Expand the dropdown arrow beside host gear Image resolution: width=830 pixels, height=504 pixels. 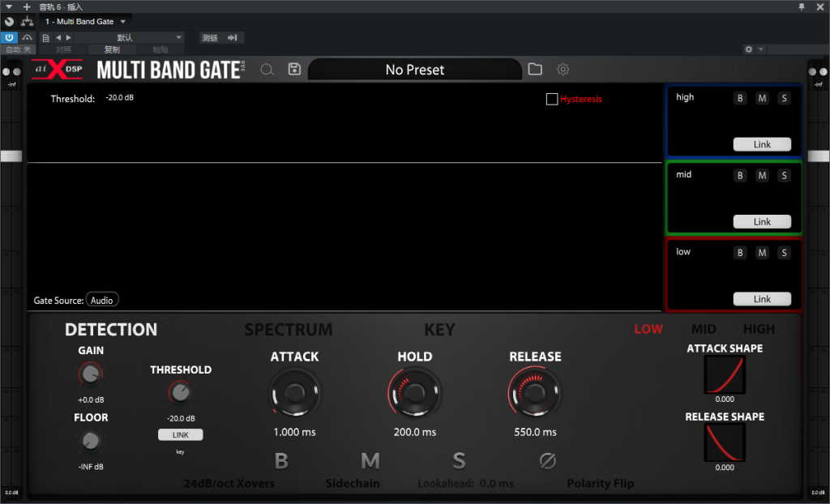pyautogui.click(x=760, y=49)
